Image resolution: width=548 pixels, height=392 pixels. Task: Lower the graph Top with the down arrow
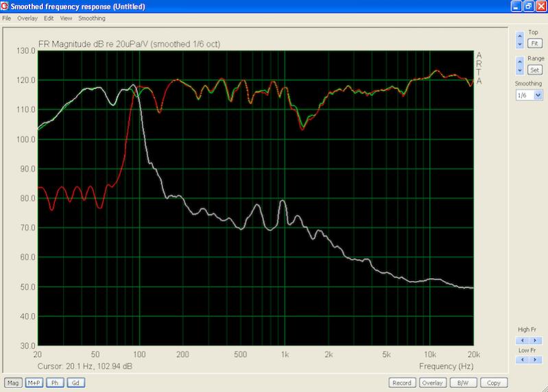520,45
